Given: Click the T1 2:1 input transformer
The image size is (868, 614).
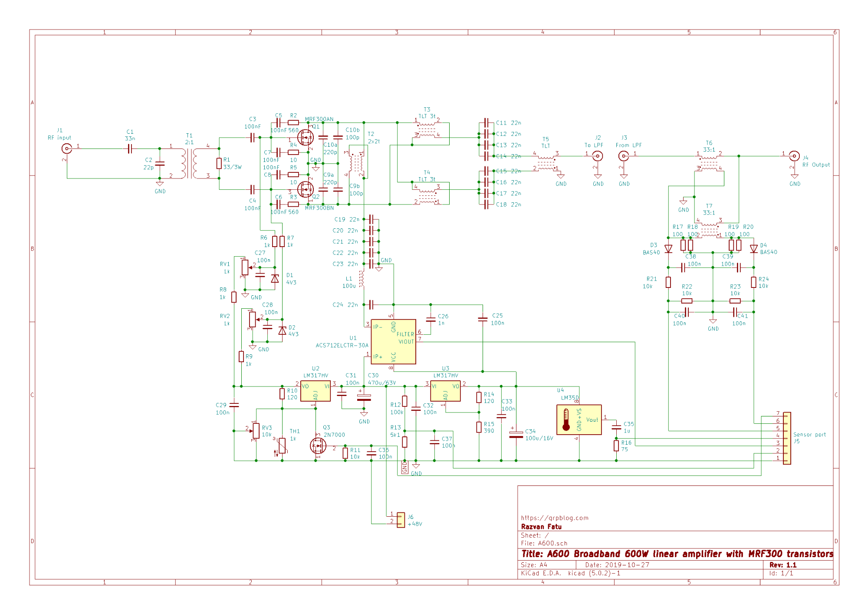Looking at the screenshot, I should point(190,163).
